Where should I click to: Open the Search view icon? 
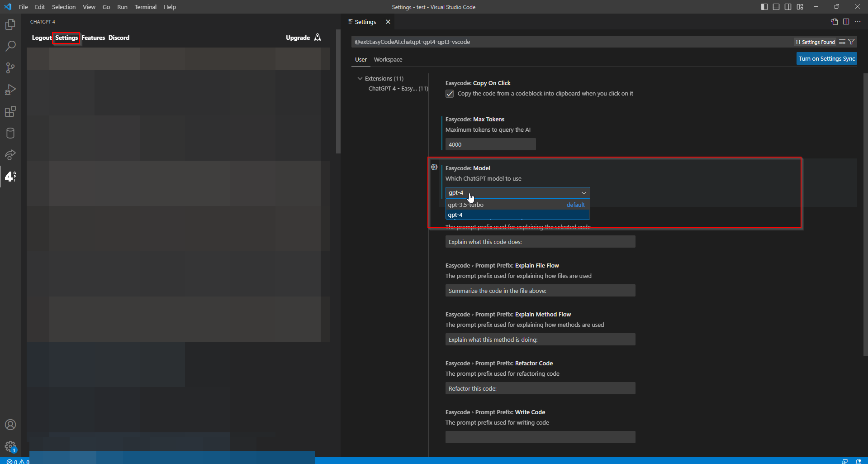10,46
